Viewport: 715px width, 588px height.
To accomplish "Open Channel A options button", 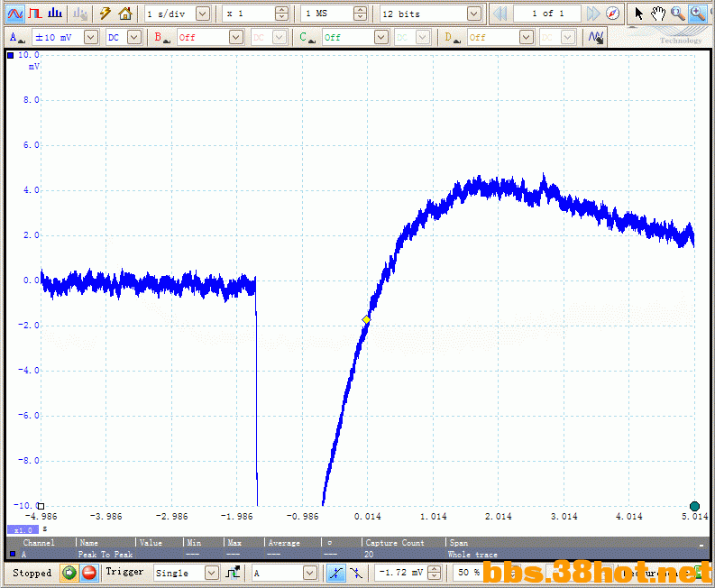I will (x=16, y=37).
